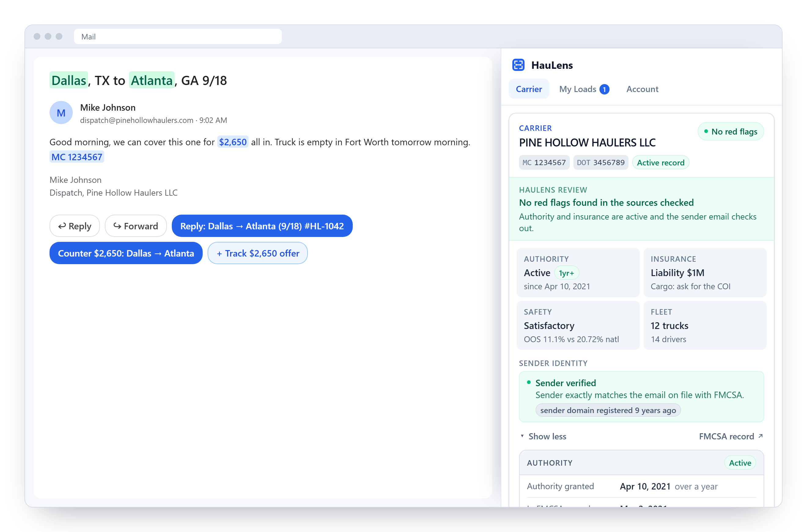Image resolution: width=807 pixels, height=532 pixels.
Task: Click the 'Sender verified' heading
Action: pyautogui.click(x=566, y=383)
